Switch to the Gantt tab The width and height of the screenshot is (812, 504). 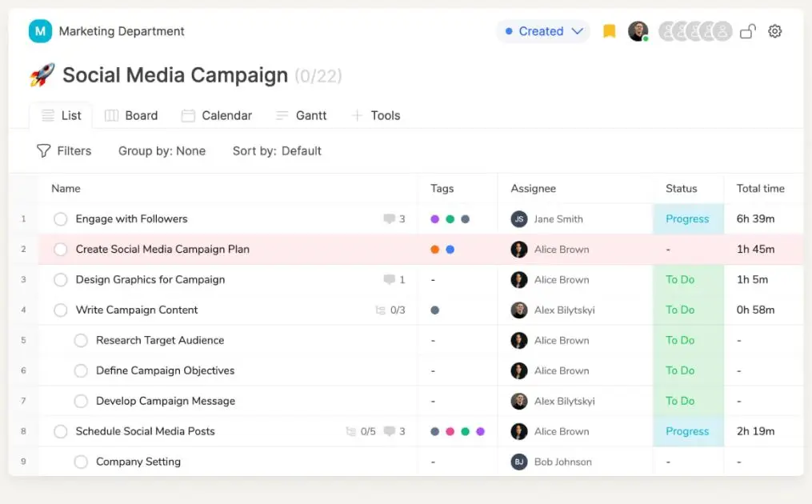(x=302, y=115)
